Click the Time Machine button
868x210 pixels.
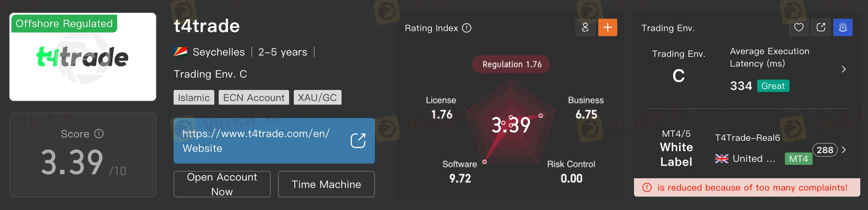[x=326, y=184]
